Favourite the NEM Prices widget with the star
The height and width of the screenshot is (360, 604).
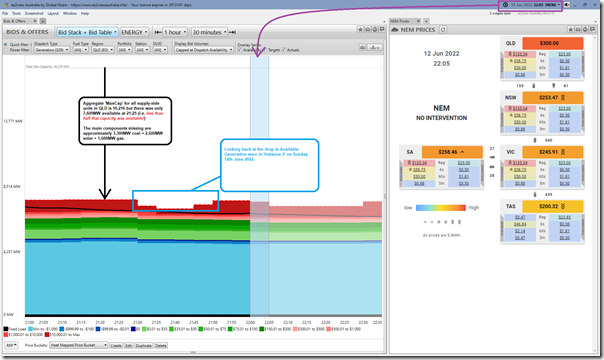click(570, 30)
